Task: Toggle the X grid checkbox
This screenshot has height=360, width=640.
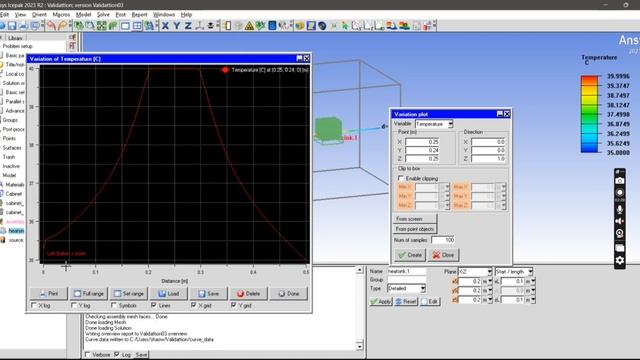Action: pyautogui.click(x=194, y=305)
